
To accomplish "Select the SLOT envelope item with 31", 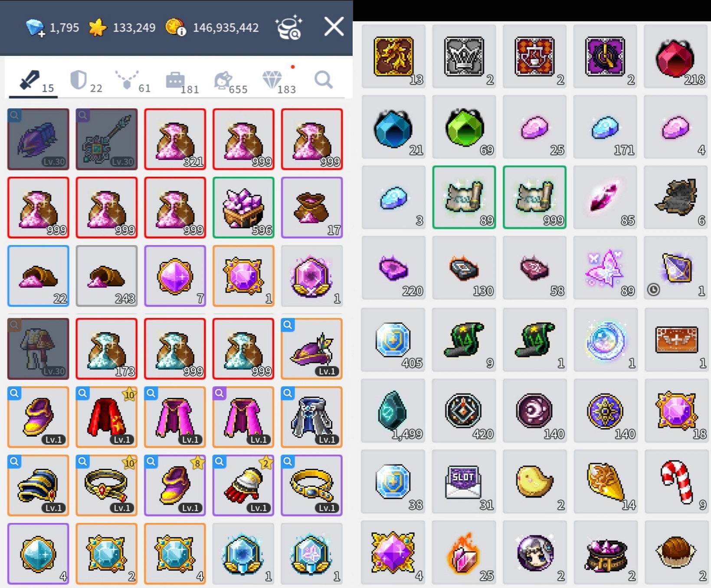I will tap(464, 481).
